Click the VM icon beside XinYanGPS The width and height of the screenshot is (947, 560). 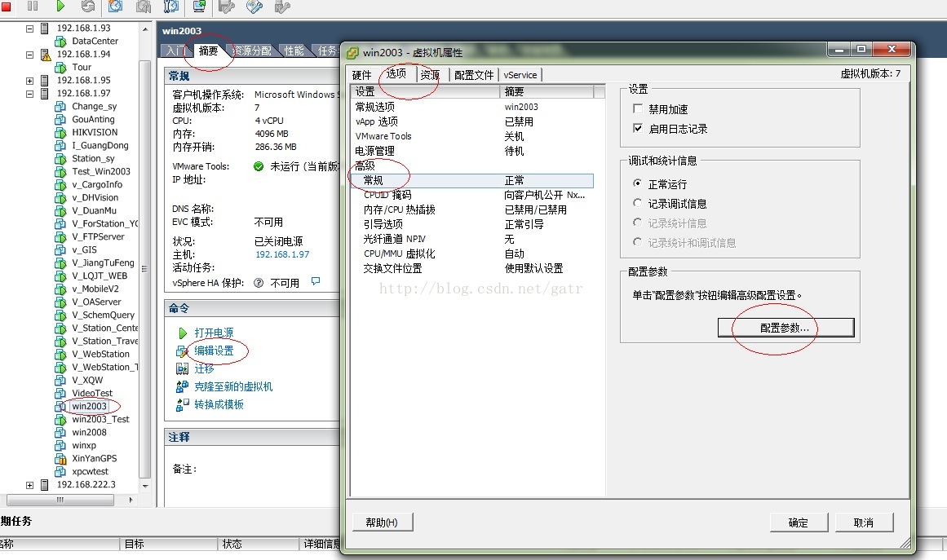pyautogui.click(x=60, y=459)
